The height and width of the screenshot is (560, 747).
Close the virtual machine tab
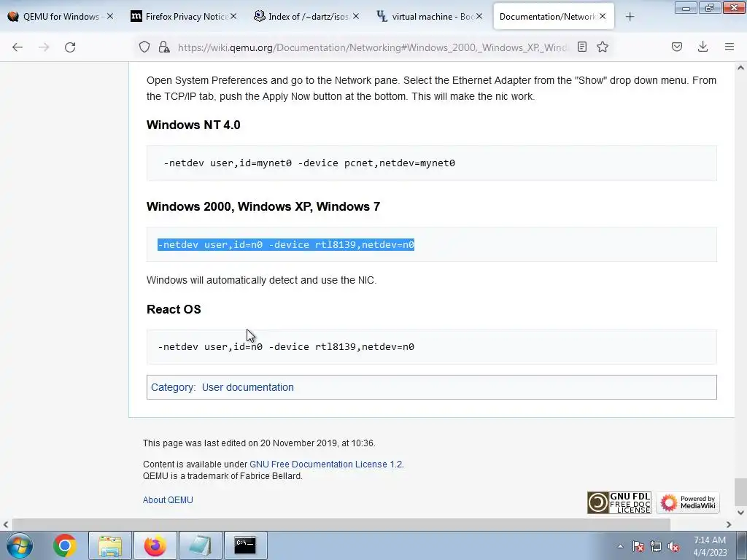point(479,16)
